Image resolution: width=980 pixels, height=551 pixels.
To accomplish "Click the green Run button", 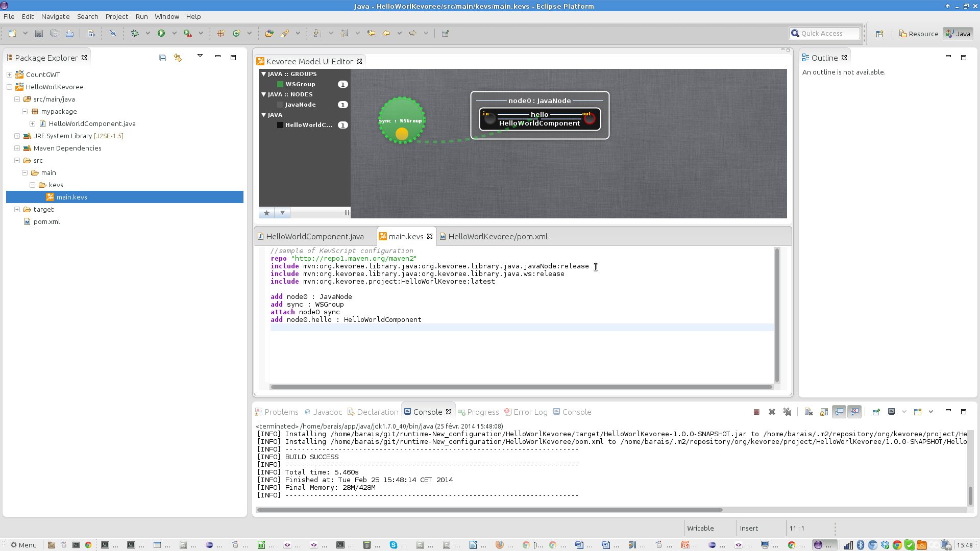I will (x=161, y=33).
